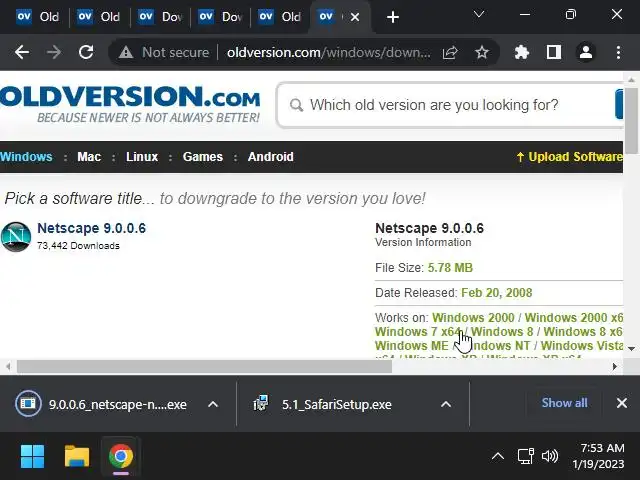
Task: Open the Android category in nav bar
Action: (x=271, y=157)
